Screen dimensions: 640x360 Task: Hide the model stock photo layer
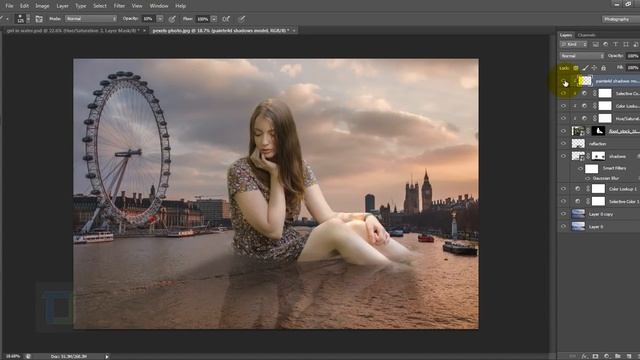click(564, 131)
